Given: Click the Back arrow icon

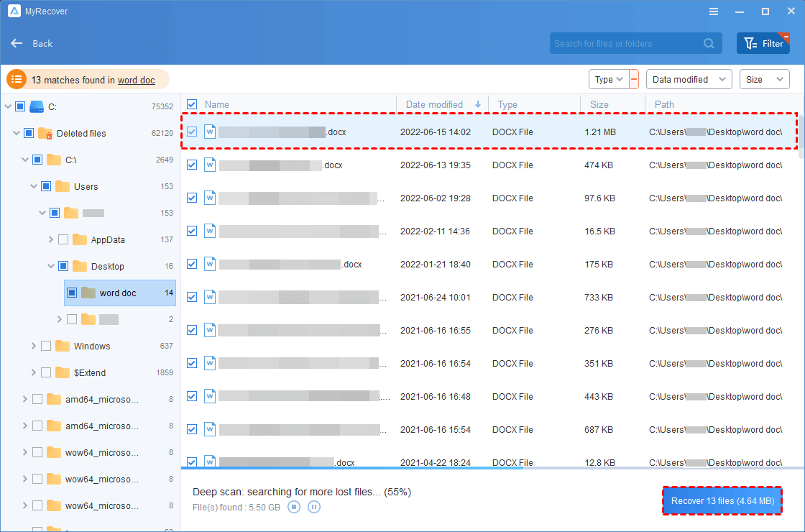Looking at the screenshot, I should [x=17, y=43].
